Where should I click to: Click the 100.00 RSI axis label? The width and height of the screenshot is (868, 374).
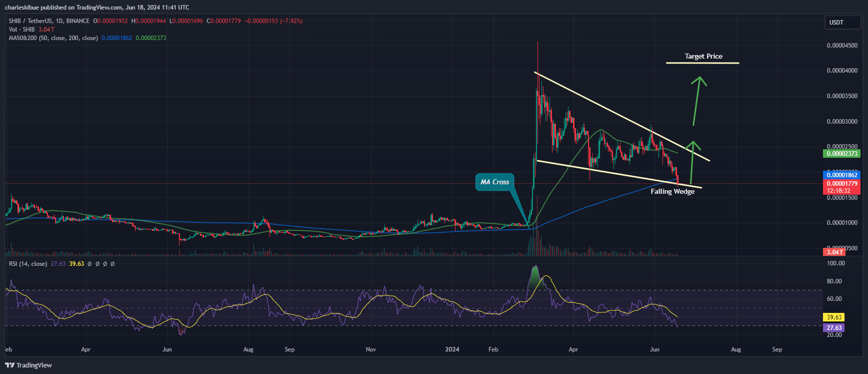pyautogui.click(x=836, y=263)
